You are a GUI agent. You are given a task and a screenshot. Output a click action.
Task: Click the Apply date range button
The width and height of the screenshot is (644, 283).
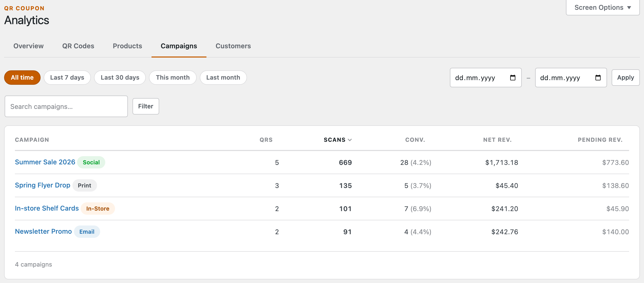pyautogui.click(x=626, y=78)
